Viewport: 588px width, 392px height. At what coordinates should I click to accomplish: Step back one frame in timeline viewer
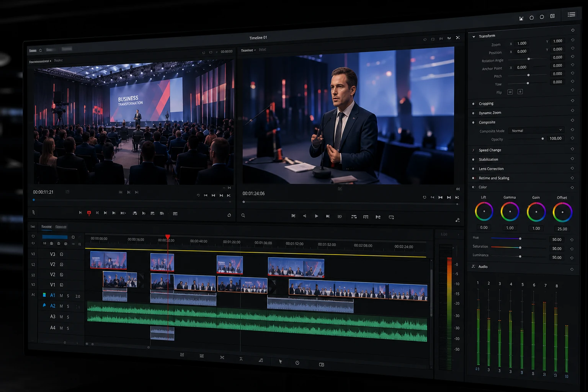click(305, 216)
